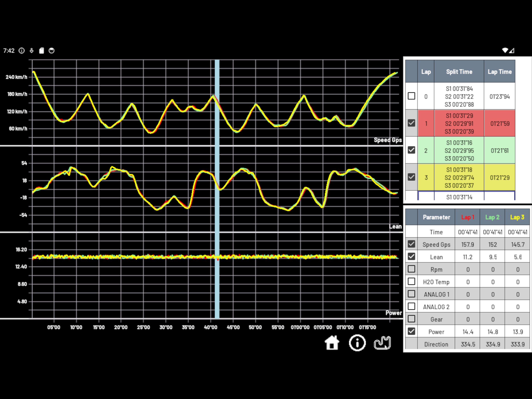Tap the cellular signal icon
The height and width of the screenshot is (399, 532).
pos(512,50)
